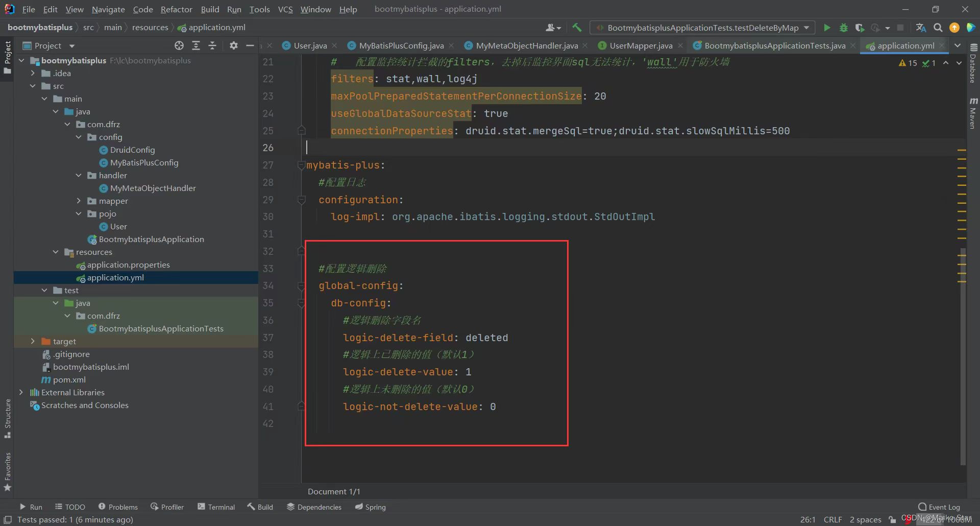Expand the .idea folder

coord(33,73)
